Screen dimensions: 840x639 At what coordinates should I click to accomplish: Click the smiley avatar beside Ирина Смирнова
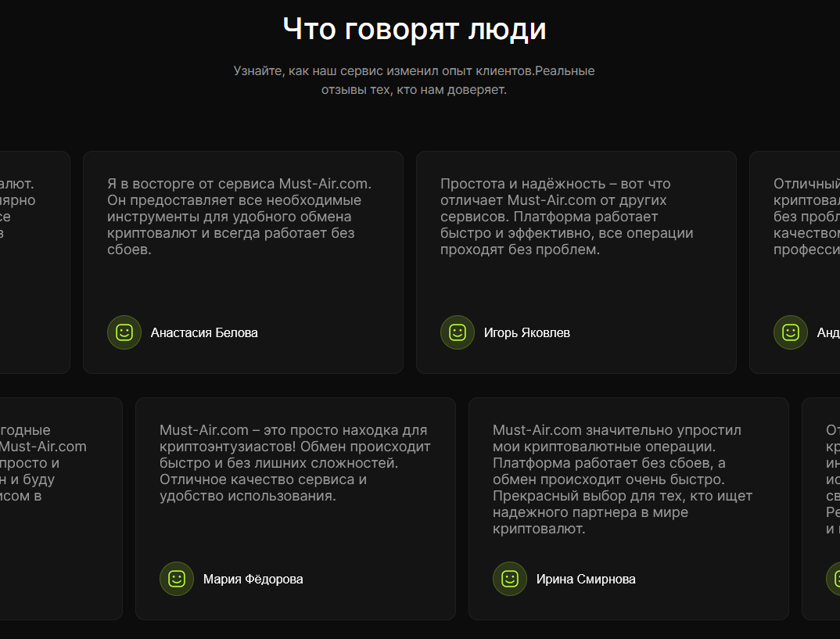(x=510, y=579)
